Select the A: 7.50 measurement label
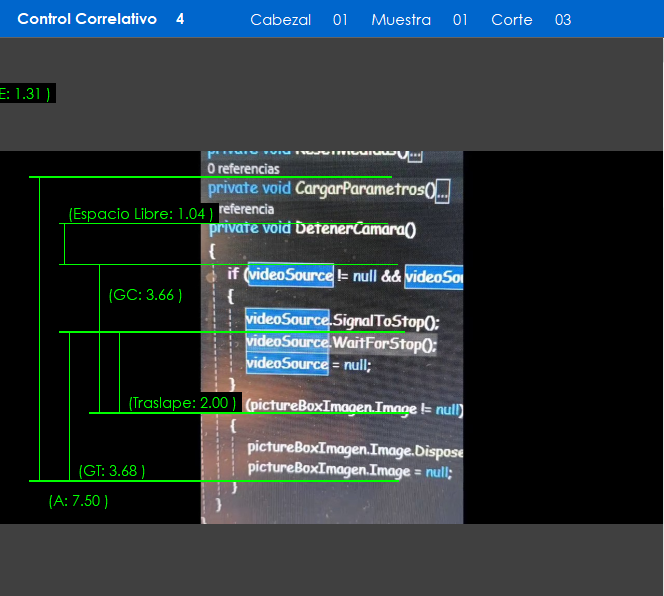The height and width of the screenshot is (596, 664). coord(78,501)
